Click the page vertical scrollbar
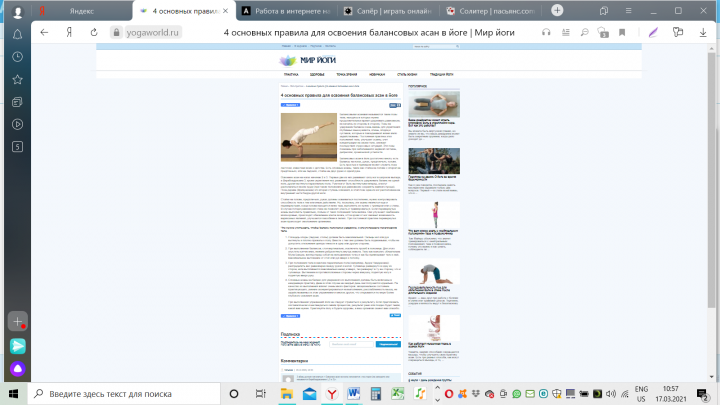 [712, 179]
